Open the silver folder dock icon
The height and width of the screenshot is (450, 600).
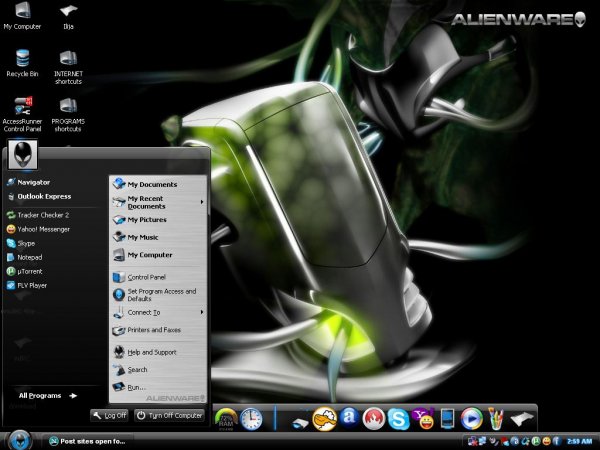pos(522,419)
